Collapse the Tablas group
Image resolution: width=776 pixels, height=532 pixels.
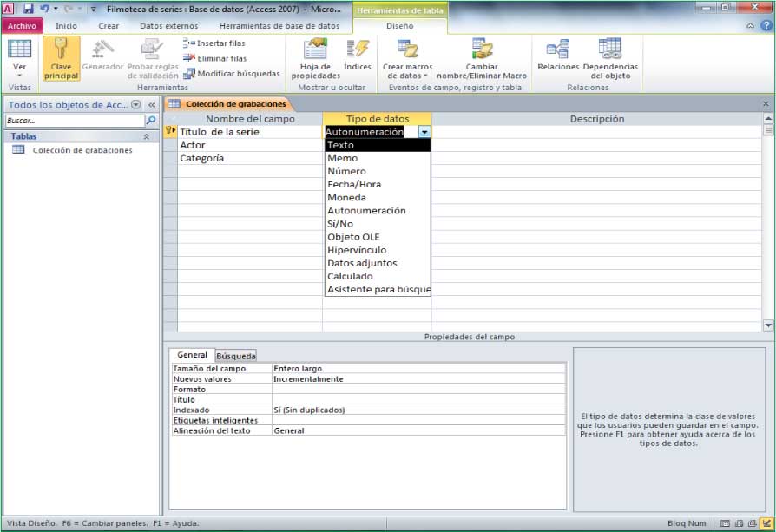(146, 137)
